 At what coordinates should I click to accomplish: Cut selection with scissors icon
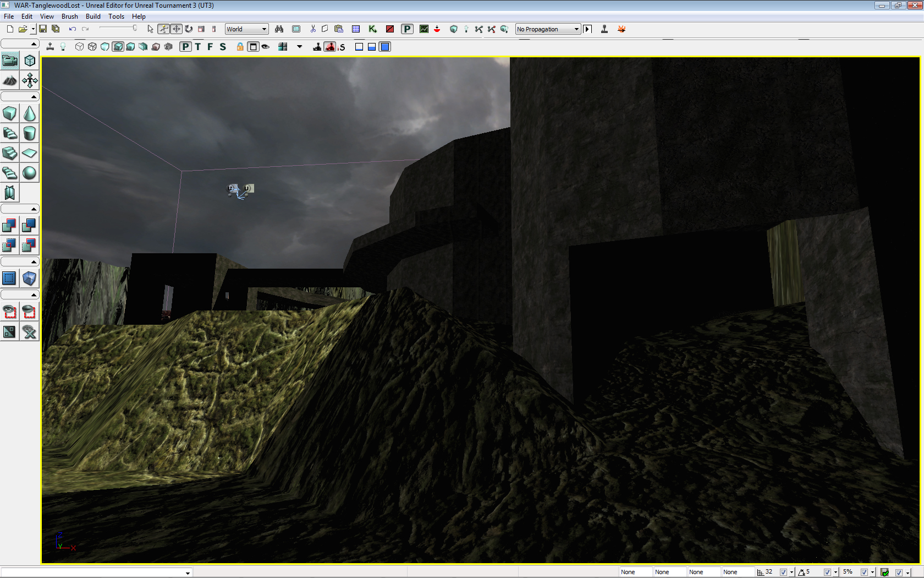click(313, 29)
